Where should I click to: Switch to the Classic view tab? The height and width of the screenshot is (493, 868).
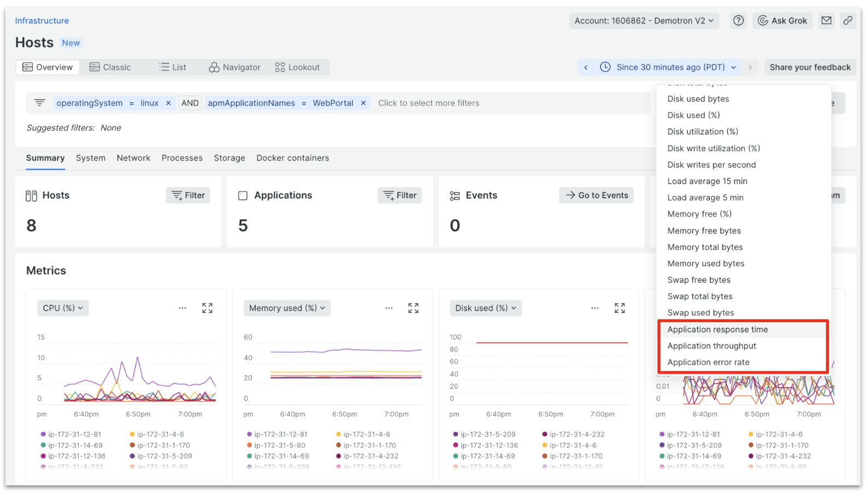pos(110,67)
